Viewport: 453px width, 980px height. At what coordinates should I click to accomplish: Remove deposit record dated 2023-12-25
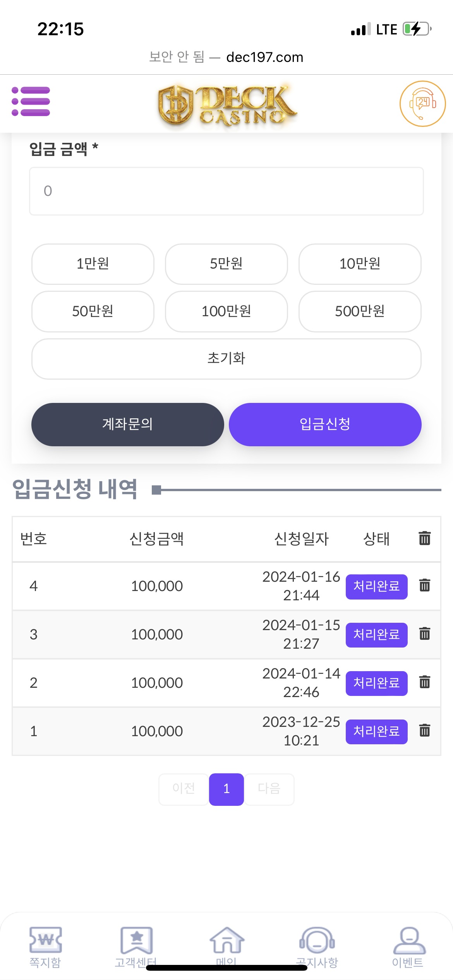[x=424, y=730]
